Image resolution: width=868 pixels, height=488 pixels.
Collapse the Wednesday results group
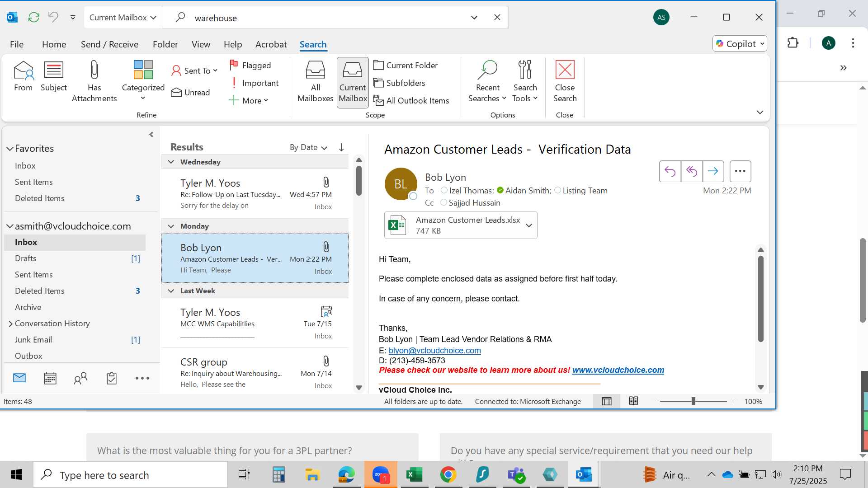(171, 162)
